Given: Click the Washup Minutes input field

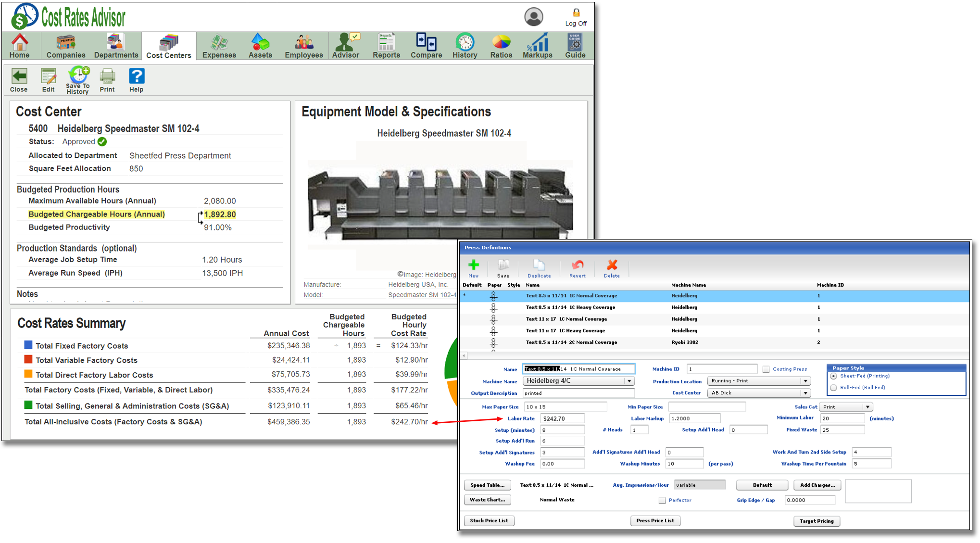Looking at the screenshot, I should [684, 464].
